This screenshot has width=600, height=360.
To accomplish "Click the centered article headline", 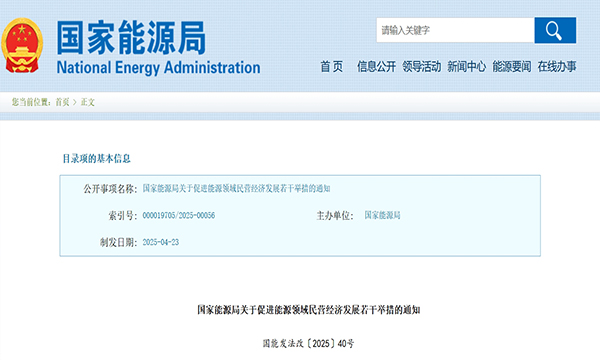I will coord(309,310).
